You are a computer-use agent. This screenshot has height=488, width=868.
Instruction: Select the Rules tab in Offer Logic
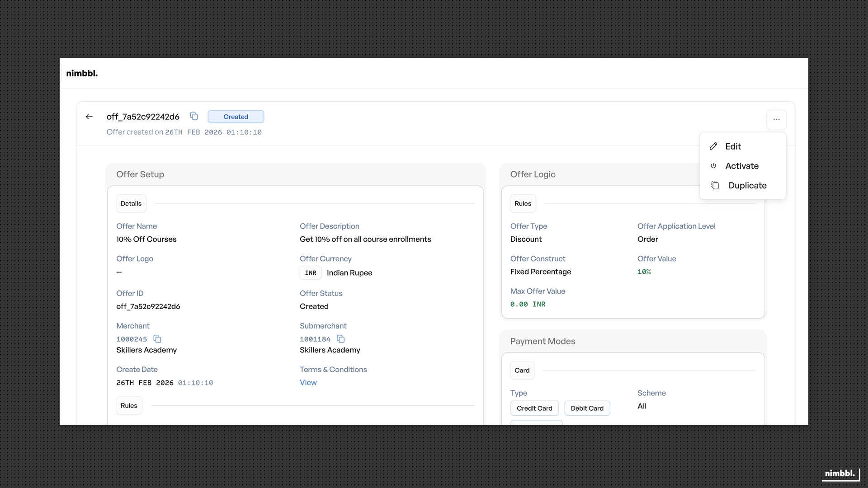(x=523, y=203)
